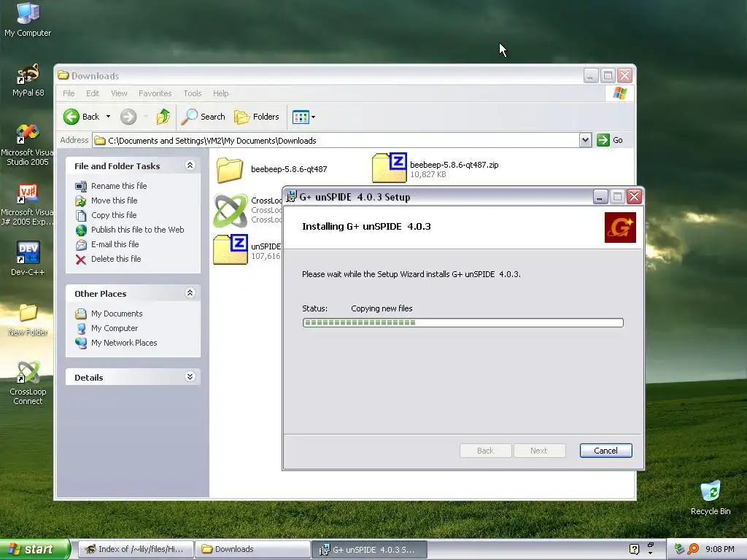Collapse Other Places panel
This screenshot has height=560, width=747.
190,293
